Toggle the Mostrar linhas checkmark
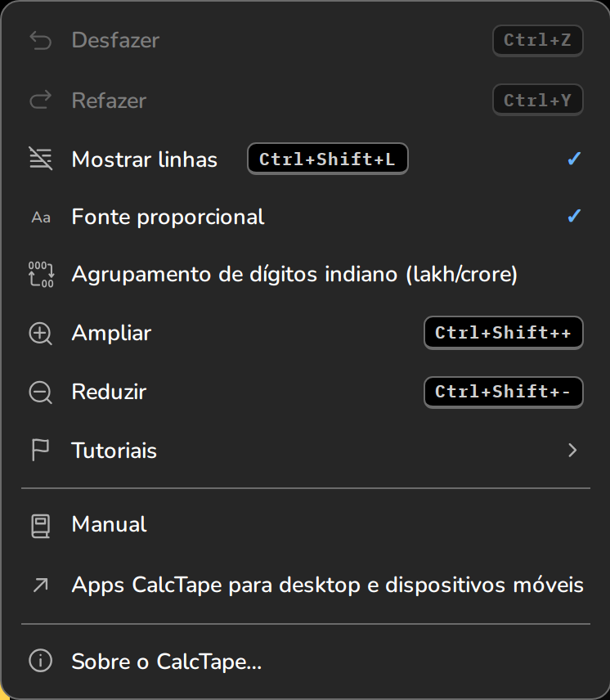Screen dimensions: 610x700 pyautogui.click(x=574, y=159)
